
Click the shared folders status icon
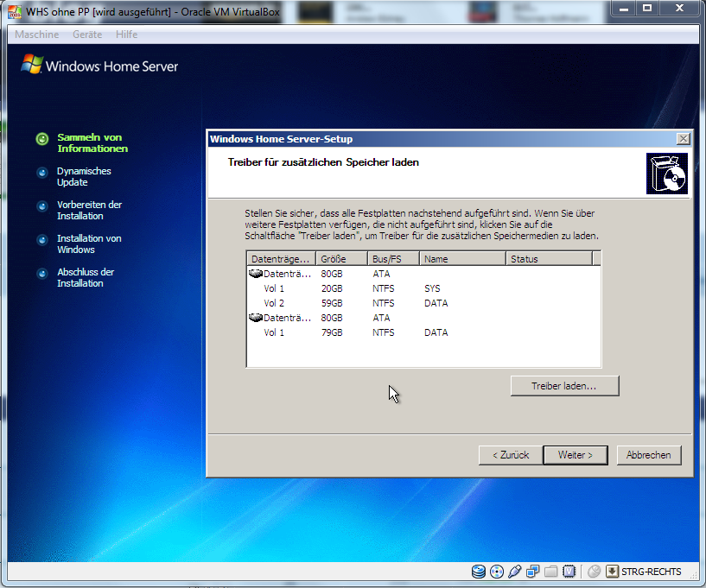[x=550, y=572]
